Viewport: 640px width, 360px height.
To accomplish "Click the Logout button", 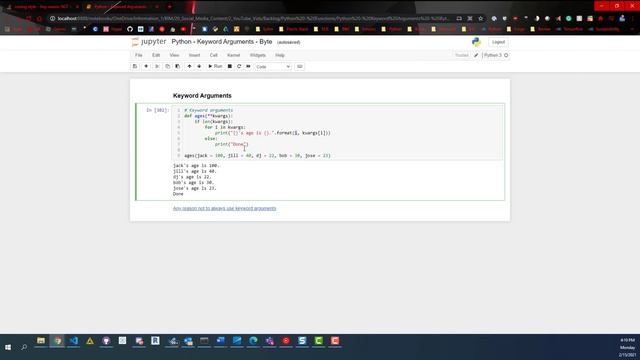I will pos(498,42).
